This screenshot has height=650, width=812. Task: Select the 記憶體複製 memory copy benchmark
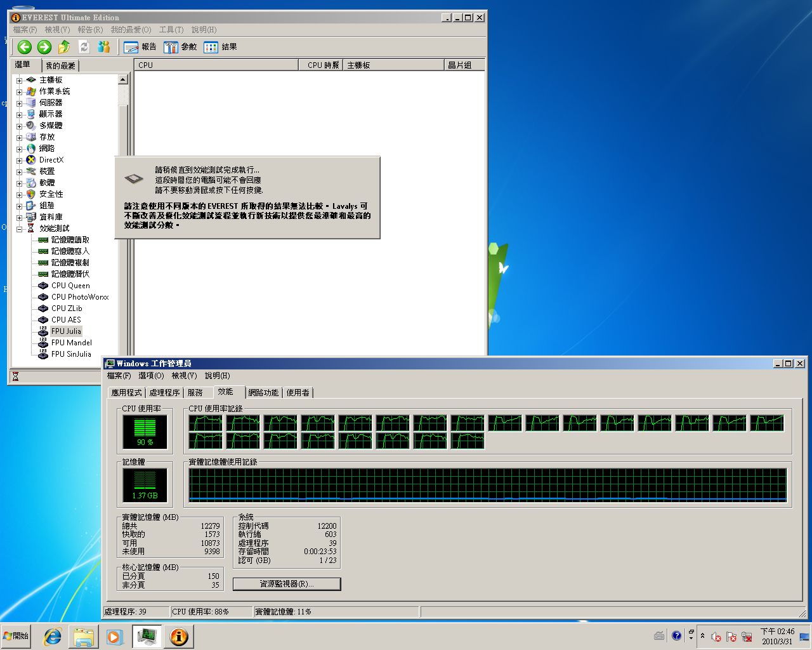(70, 263)
